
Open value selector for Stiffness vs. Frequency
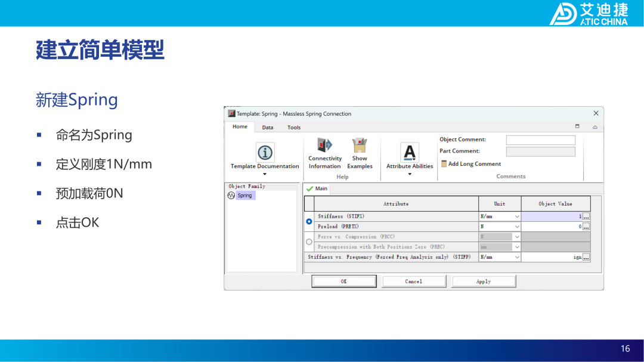pos(586,257)
